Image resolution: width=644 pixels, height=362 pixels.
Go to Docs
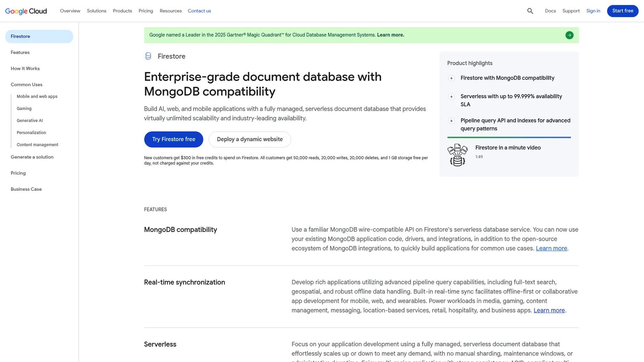click(550, 11)
